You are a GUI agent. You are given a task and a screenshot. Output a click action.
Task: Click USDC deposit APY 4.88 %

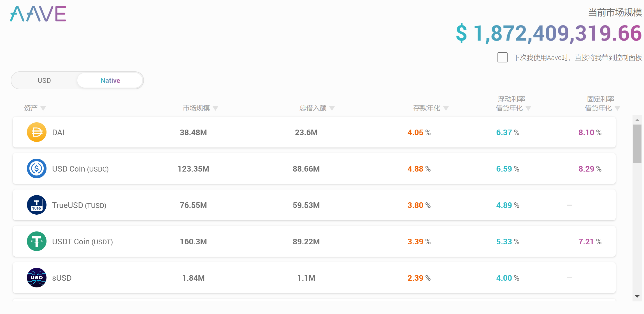tap(419, 169)
